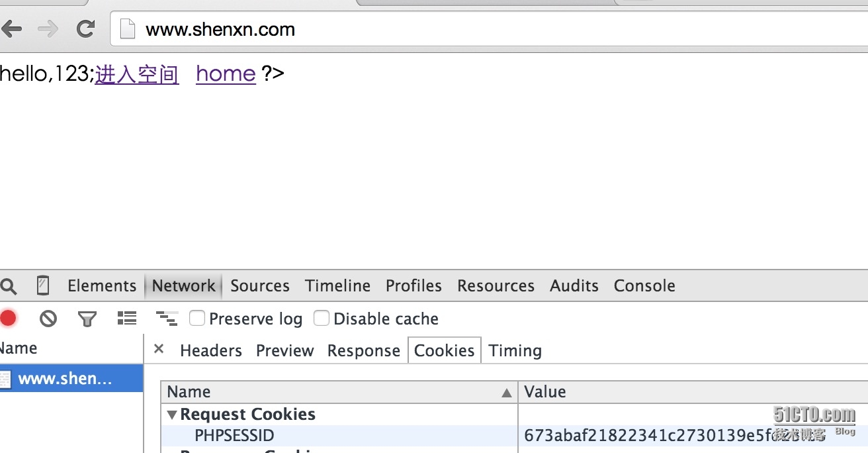This screenshot has height=453, width=868.
Task: Clear the network log icon
Action: pos(48,319)
